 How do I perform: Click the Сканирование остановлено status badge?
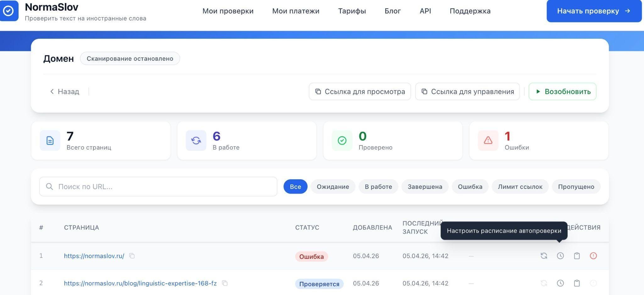pos(130,59)
